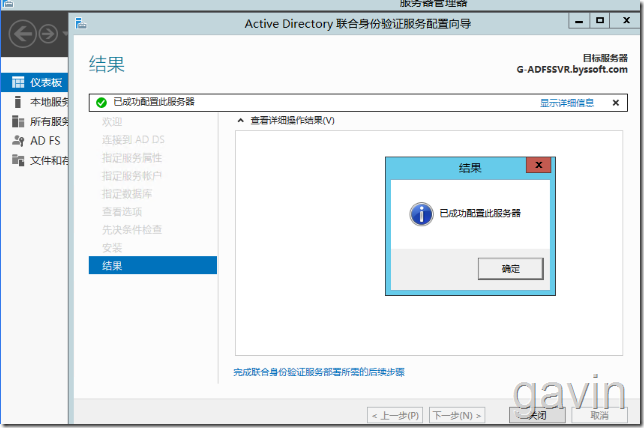Close the AD FS configuration wizard window
The height and width of the screenshot is (428, 644).
(x=626, y=21)
